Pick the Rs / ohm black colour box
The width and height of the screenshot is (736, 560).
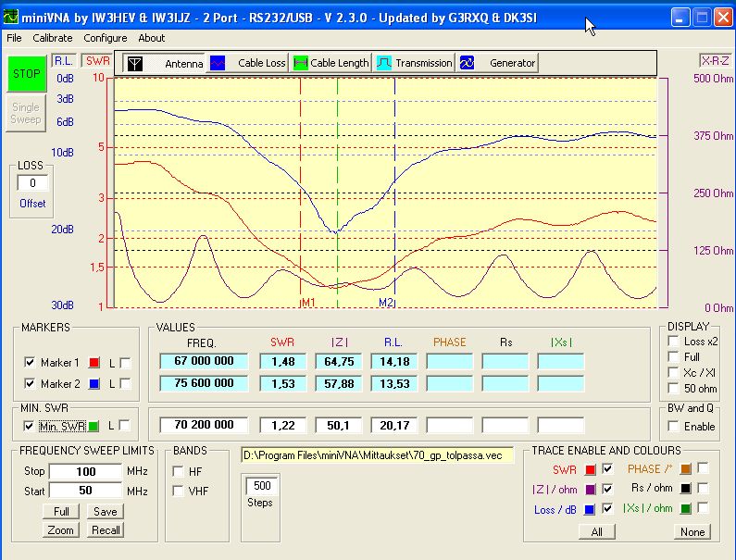pyautogui.click(x=685, y=489)
